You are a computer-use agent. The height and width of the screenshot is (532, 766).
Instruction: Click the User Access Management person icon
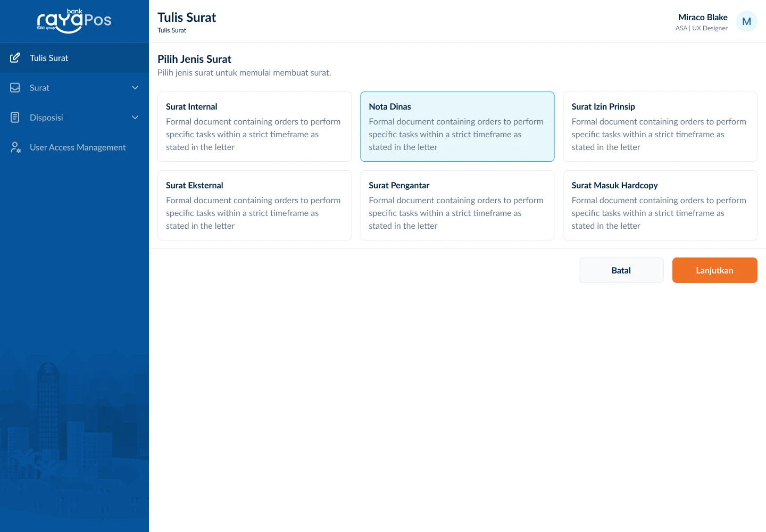coord(15,147)
